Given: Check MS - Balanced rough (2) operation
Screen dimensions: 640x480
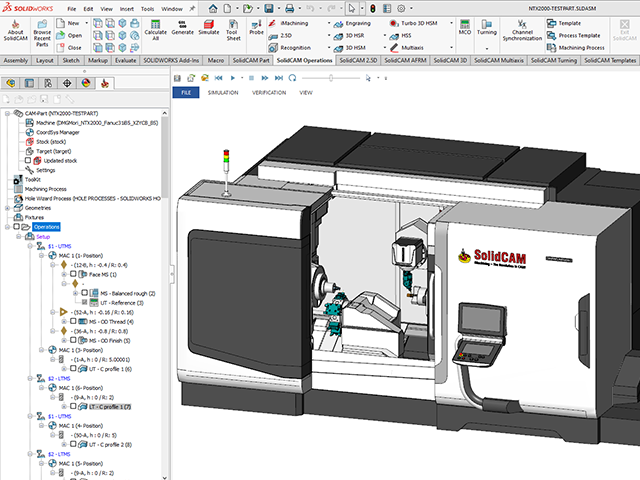Looking at the screenshot, I should (84, 293).
